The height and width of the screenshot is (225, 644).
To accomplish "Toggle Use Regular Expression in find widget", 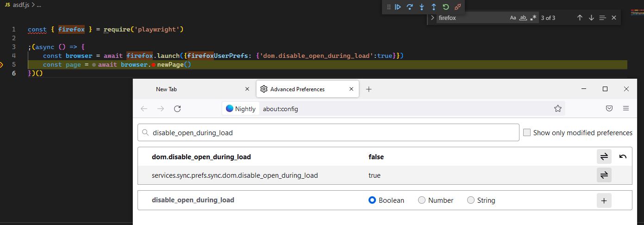I will tap(533, 18).
